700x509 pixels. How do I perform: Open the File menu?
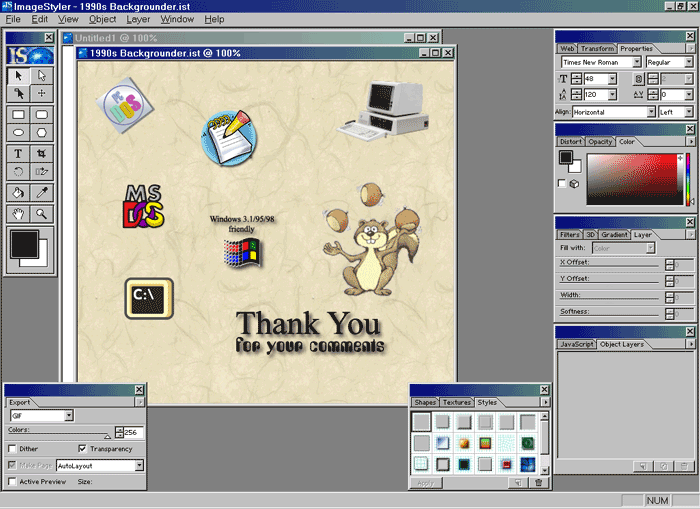13,19
